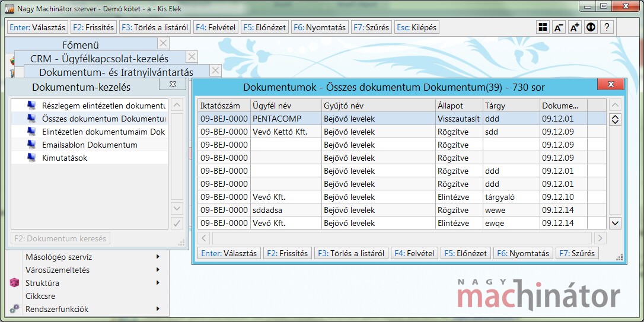Click the gears icon beside Rendszerfunkciók

coord(15,308)
